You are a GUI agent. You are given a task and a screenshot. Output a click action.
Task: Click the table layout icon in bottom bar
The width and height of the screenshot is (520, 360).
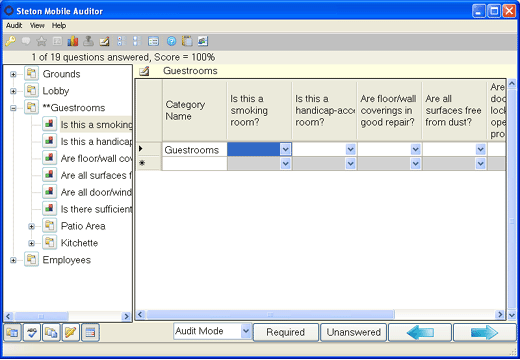click(90, 333)
